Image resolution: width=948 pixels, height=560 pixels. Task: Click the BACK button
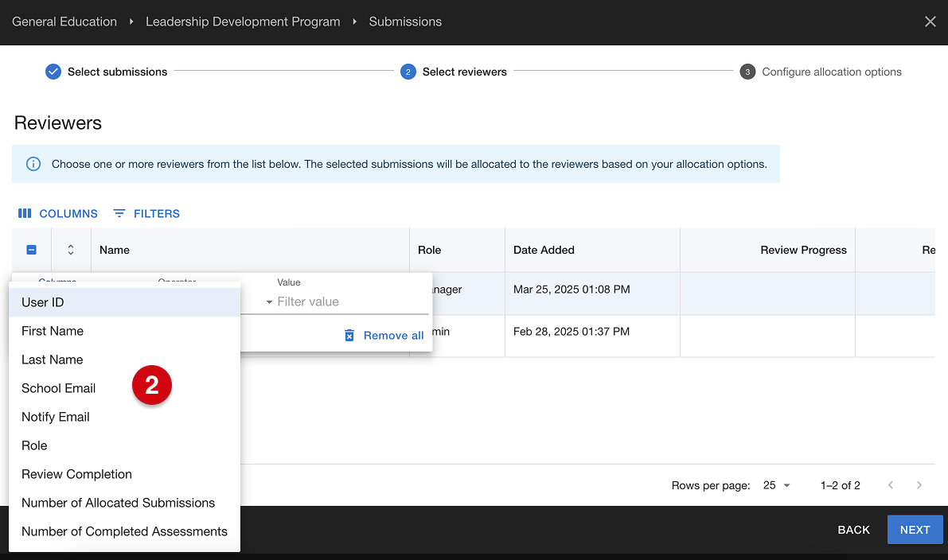click(x=853, y=530)
